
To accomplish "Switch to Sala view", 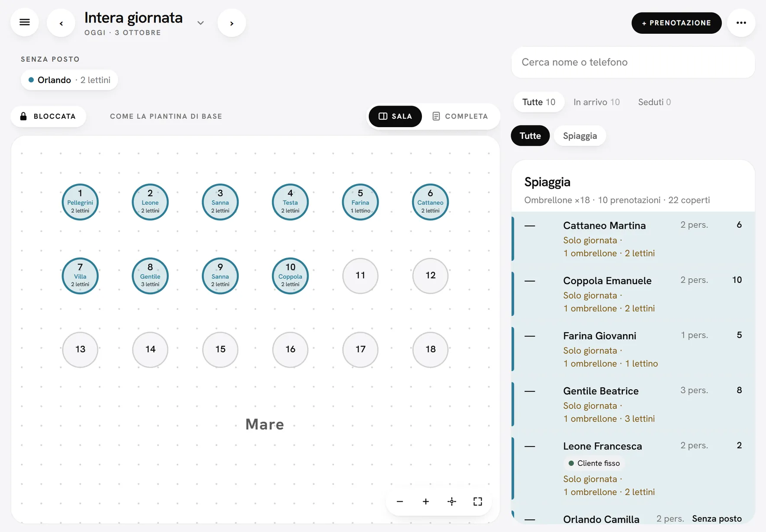I will click(395, 116).
